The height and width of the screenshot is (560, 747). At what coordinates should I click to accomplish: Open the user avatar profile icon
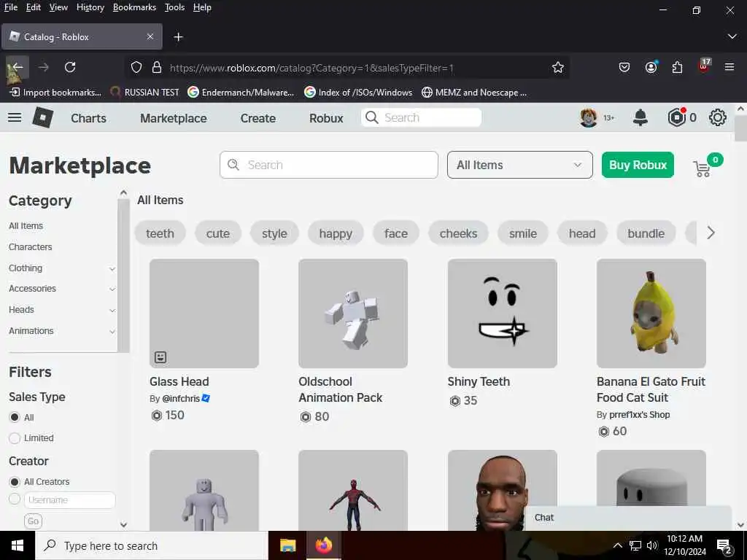[x=589, y=117]
